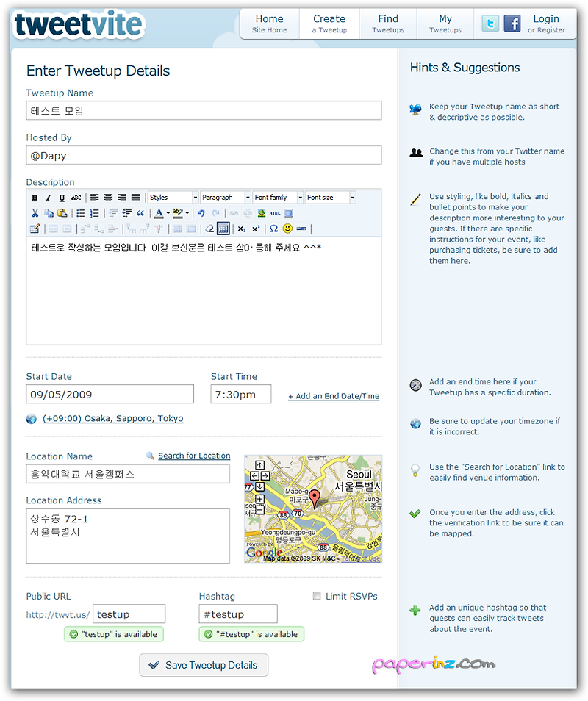Viewport: 588px width, 701px height.
Task: Zoom out on the map
Action: pos(259,509)
